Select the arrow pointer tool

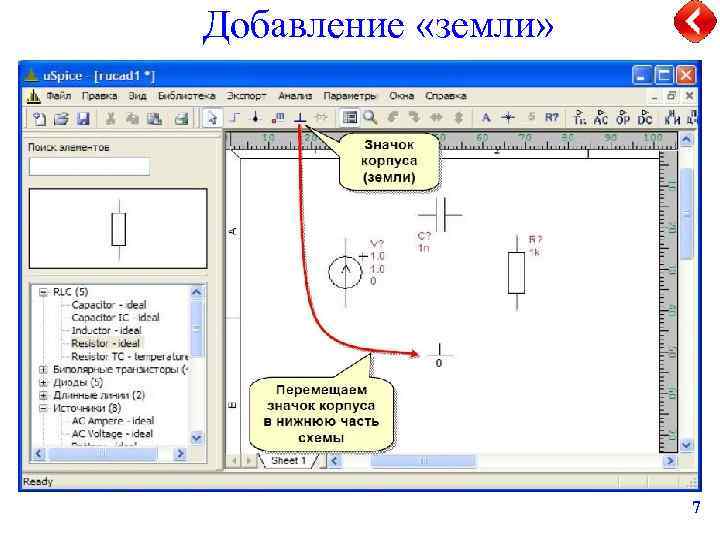click(212, 118)
